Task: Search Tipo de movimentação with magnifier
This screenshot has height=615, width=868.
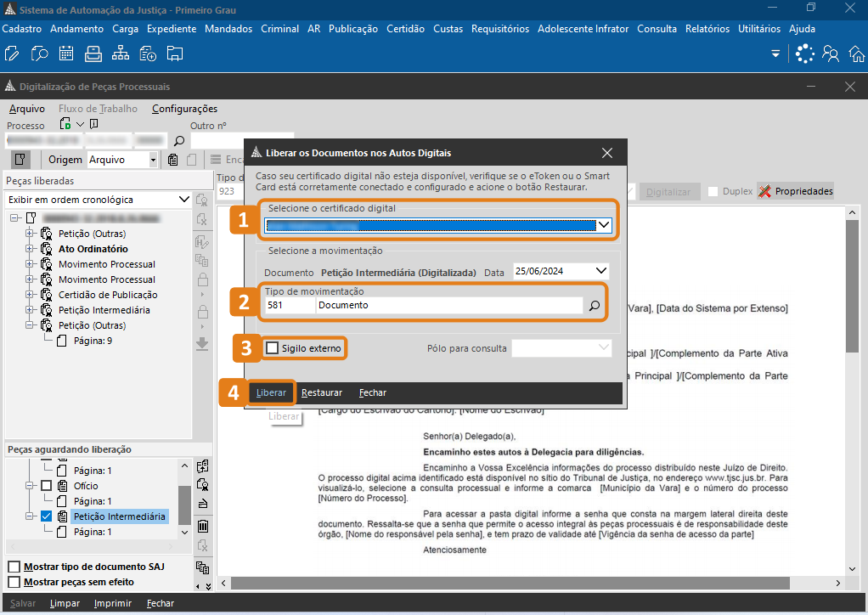Action: coord(594,306)
